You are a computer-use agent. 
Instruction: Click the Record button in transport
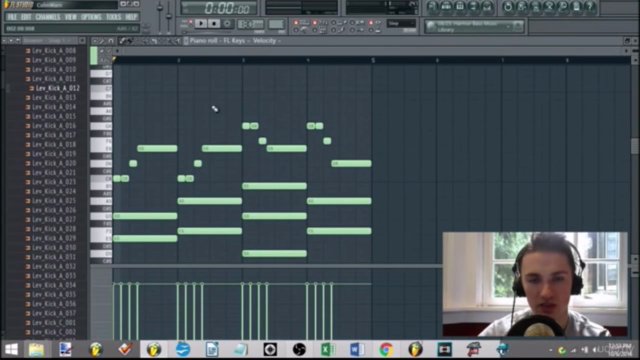(x=227, y=23)
